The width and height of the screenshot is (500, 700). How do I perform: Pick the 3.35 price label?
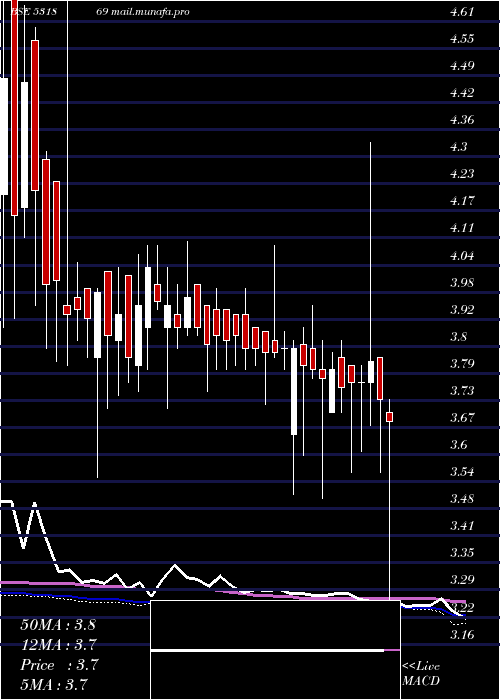(x=462, y=553)
